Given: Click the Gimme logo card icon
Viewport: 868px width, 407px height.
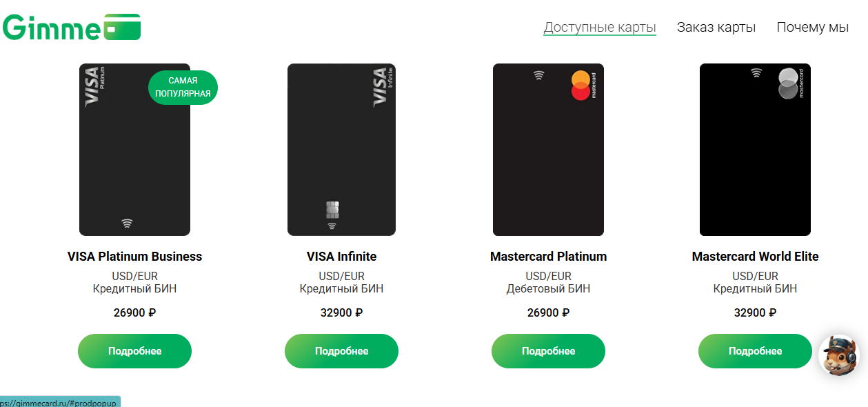Looking at the screenshot, I should pyautogui.click(x=123, y=27).
